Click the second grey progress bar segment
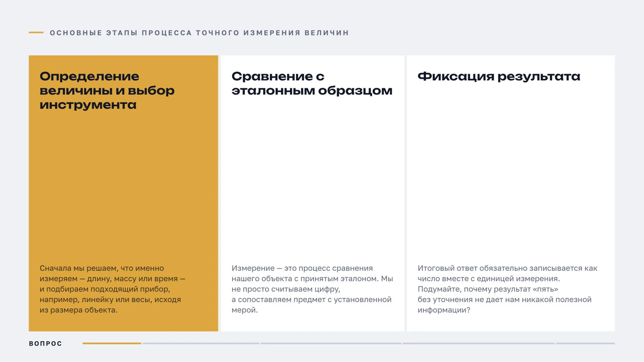This screenshot has height=362, width=644. click(201, 343)
